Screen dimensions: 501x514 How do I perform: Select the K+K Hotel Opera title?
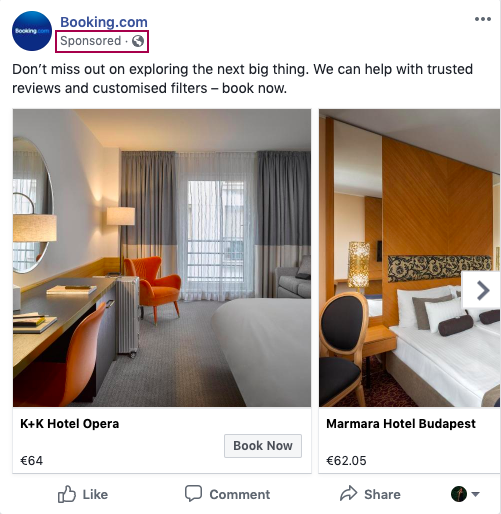click(69, 424)
